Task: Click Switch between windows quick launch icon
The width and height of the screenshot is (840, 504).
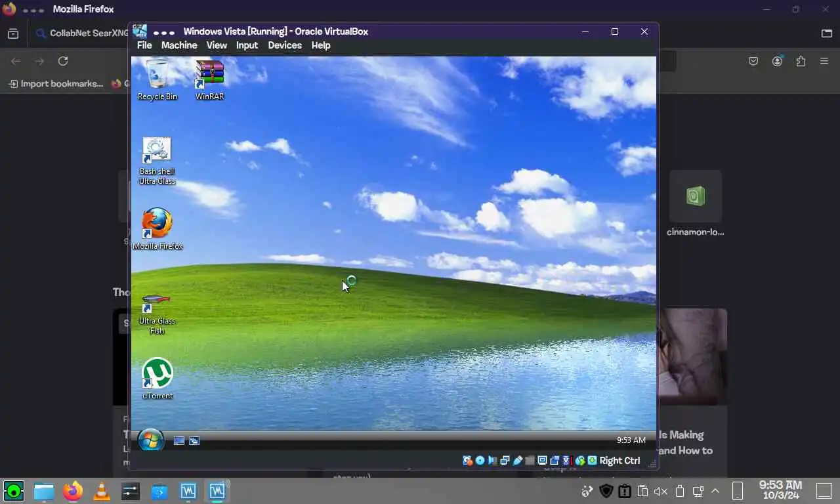Action: (x=194, y=440)
